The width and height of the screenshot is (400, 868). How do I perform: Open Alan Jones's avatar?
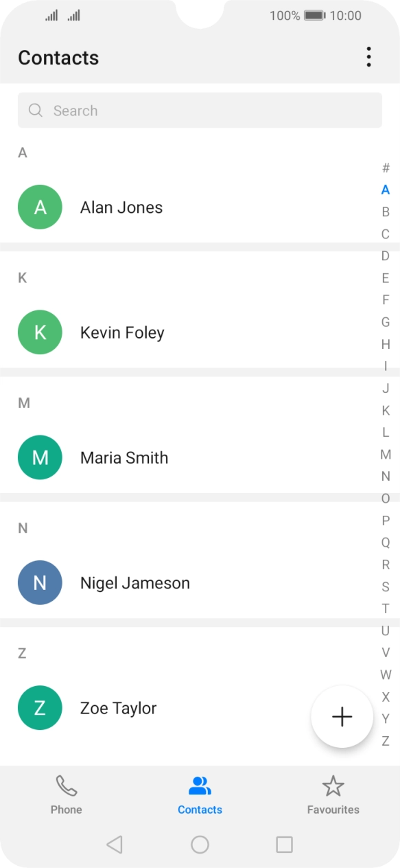(40, 207)
